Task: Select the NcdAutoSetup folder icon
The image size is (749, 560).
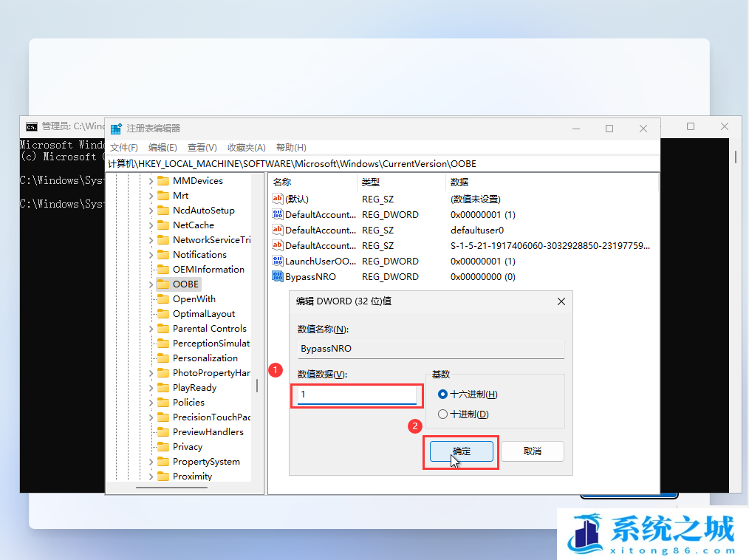Action: (163, 211)
